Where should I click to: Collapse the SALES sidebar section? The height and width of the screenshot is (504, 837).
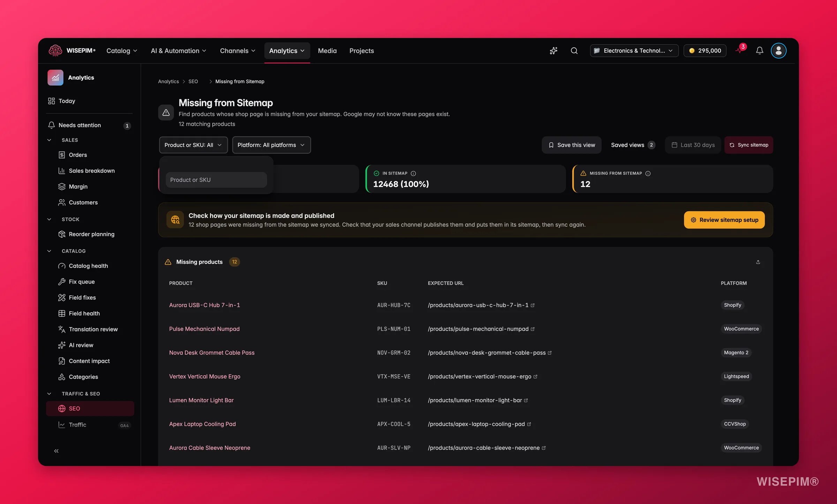point(49,140)
